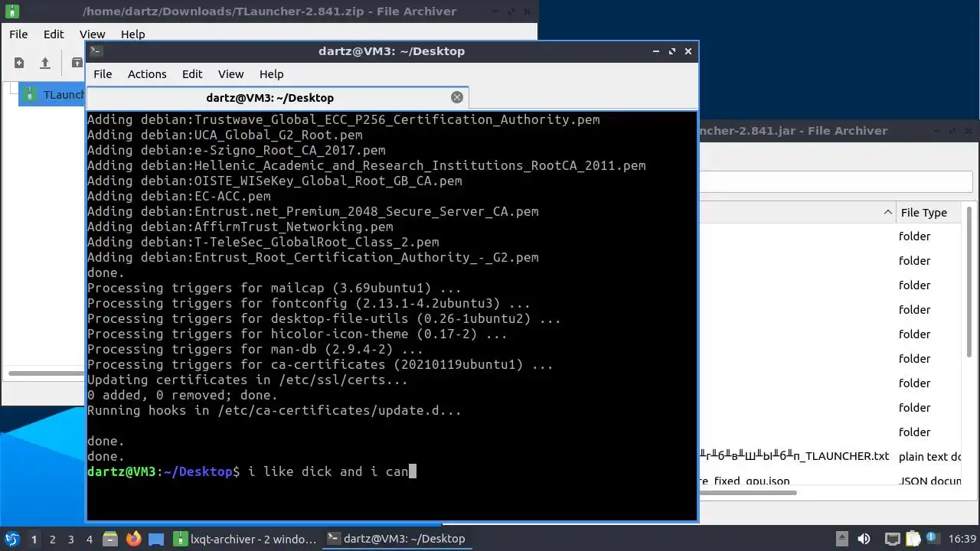Screen dimensions: 980x551
Task: Click 'Running hooks in /etc/ca-certificates/update.d' line
Action: [274, 410]
